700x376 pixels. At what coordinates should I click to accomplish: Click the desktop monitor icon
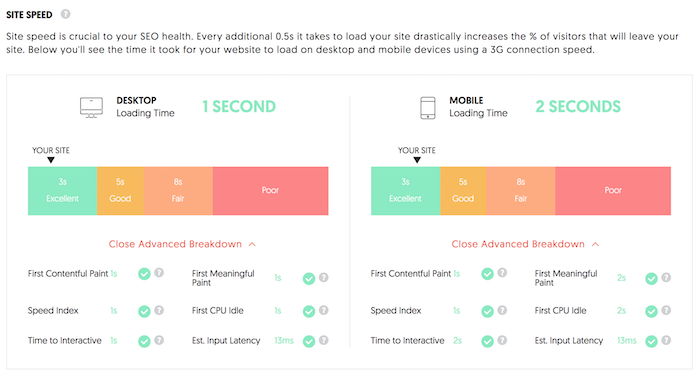coord(92,108)
